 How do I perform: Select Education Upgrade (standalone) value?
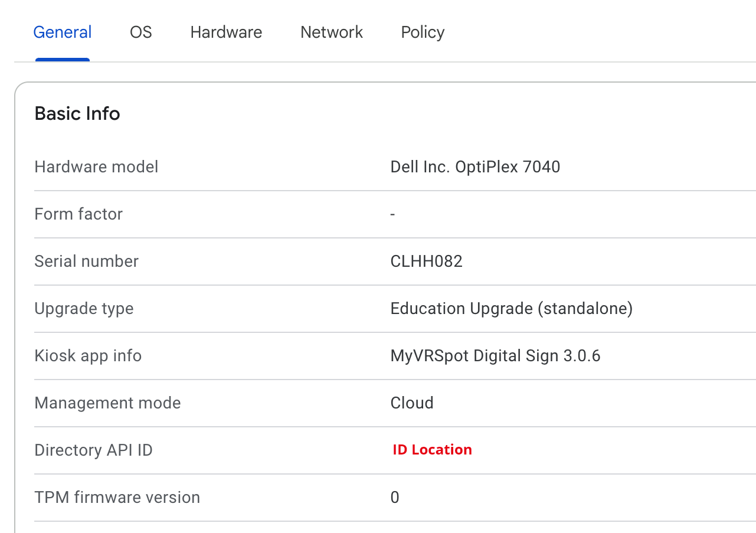click(512, 309)
